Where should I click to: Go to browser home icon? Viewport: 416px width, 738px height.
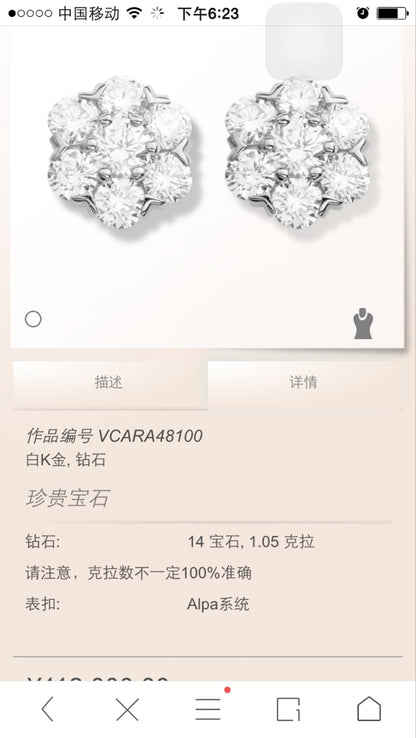point(368,709)
